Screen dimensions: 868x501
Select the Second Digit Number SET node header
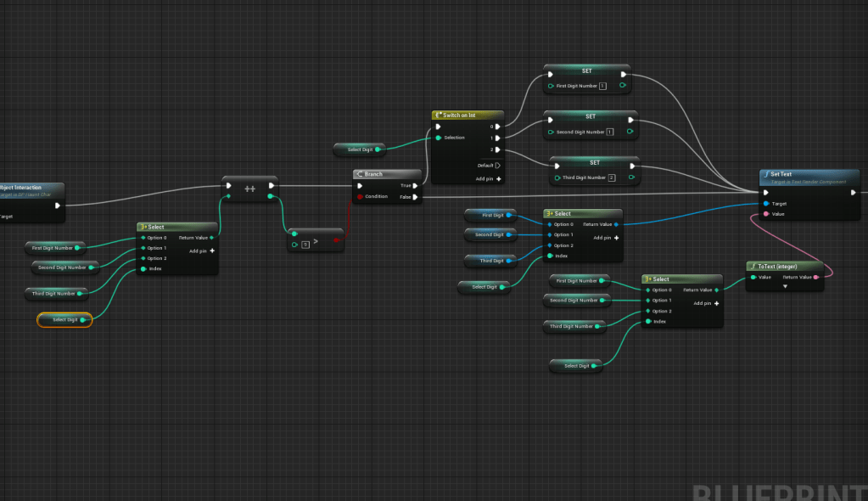pos(590,116)
